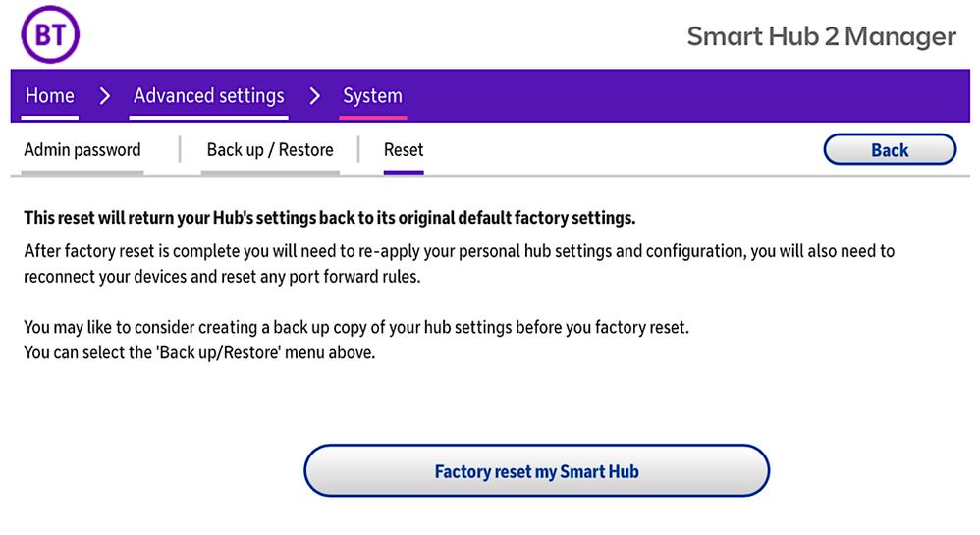Select the System breadcrumb item
This screenshot has height=535, width=980.
coord(372,96)
